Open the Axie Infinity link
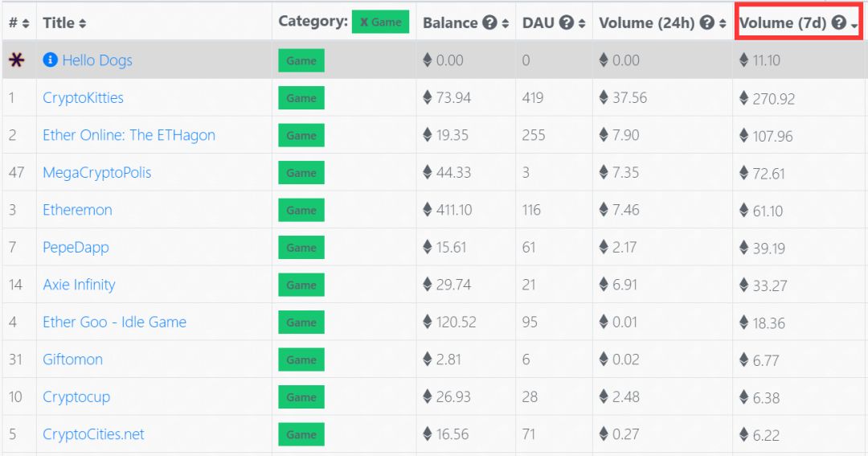 79,284
